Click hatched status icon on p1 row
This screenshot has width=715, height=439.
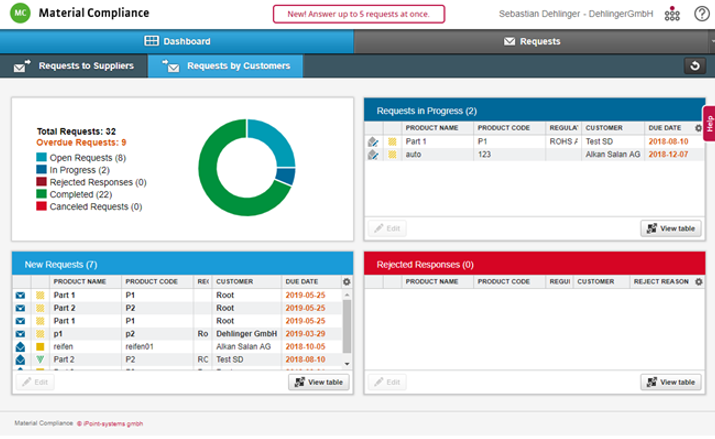point(40,334)
